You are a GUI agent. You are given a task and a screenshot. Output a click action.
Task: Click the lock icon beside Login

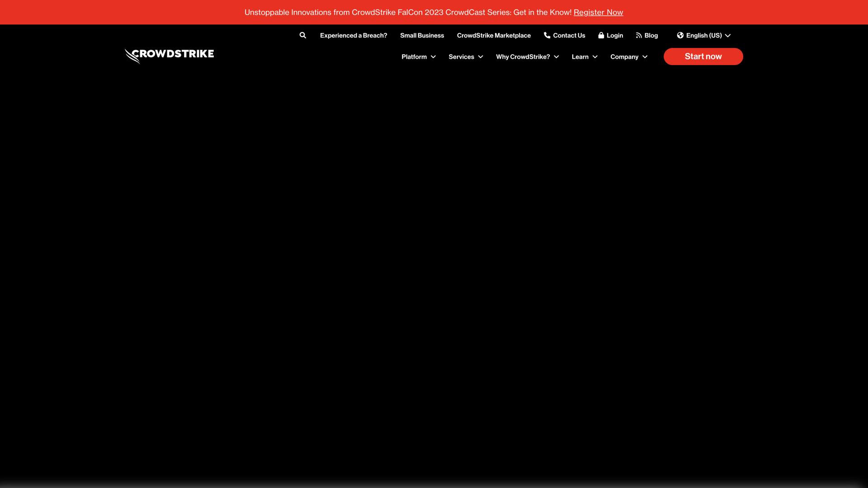601,35
